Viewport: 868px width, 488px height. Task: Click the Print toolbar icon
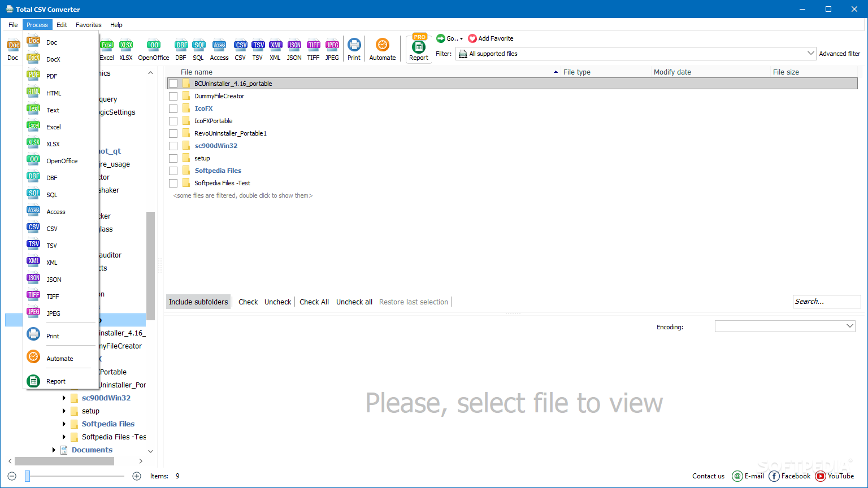354,50
